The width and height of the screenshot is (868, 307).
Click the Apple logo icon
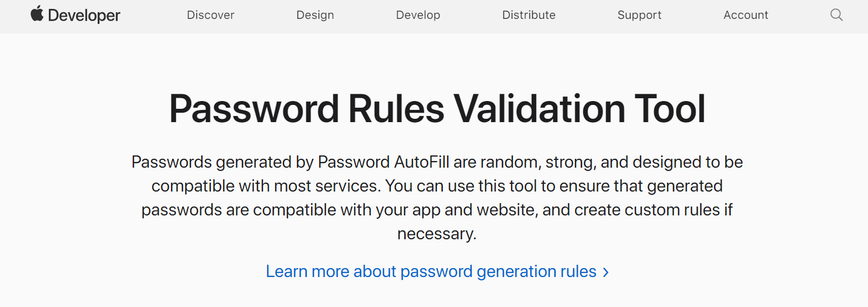coord(37,14)
